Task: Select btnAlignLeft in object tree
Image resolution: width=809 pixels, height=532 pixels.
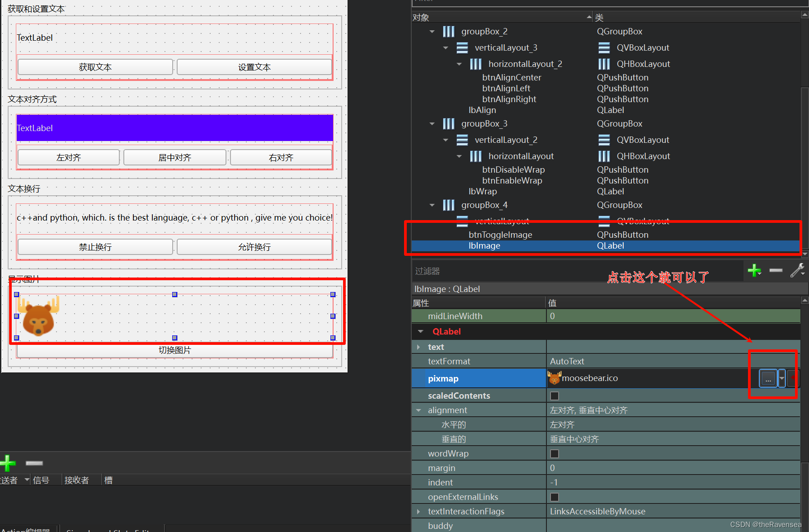Action: click(506, 89)
